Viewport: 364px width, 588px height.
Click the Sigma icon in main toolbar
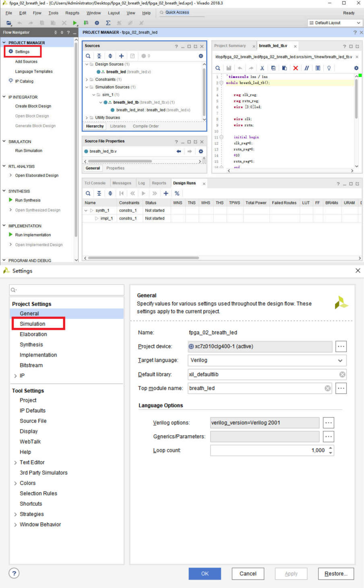point(108,23)
